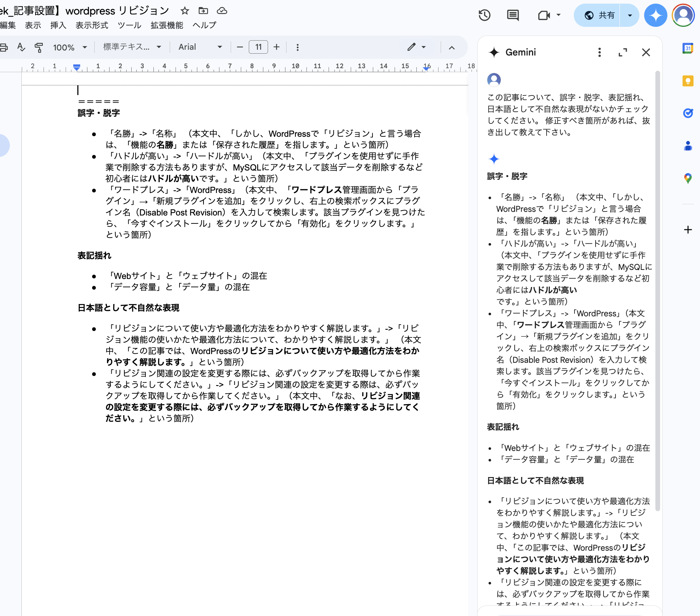This screenshot has height=616, width=700.
Task: Open the 表示 menu
Action: (33, 25)
